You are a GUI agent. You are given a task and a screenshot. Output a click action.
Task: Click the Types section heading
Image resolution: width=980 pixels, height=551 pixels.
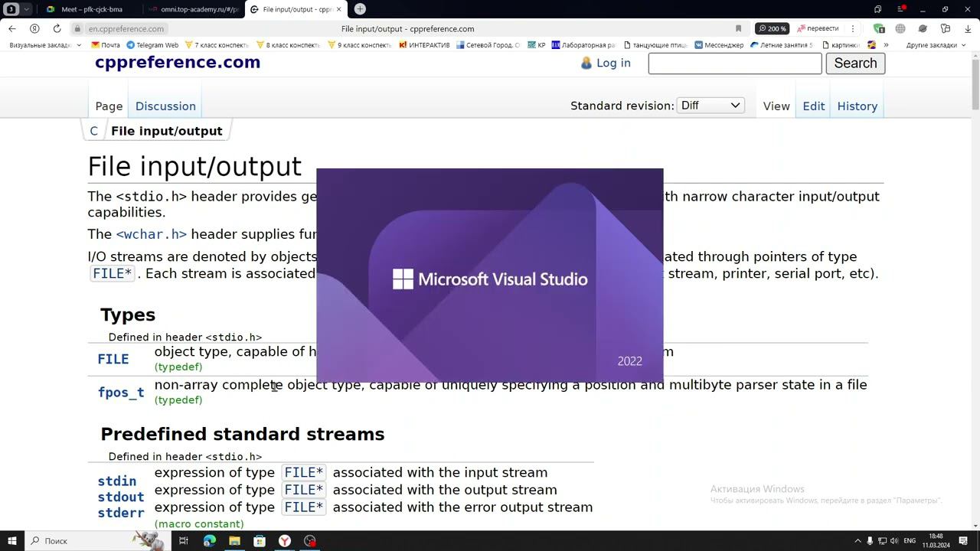(128, 315)
